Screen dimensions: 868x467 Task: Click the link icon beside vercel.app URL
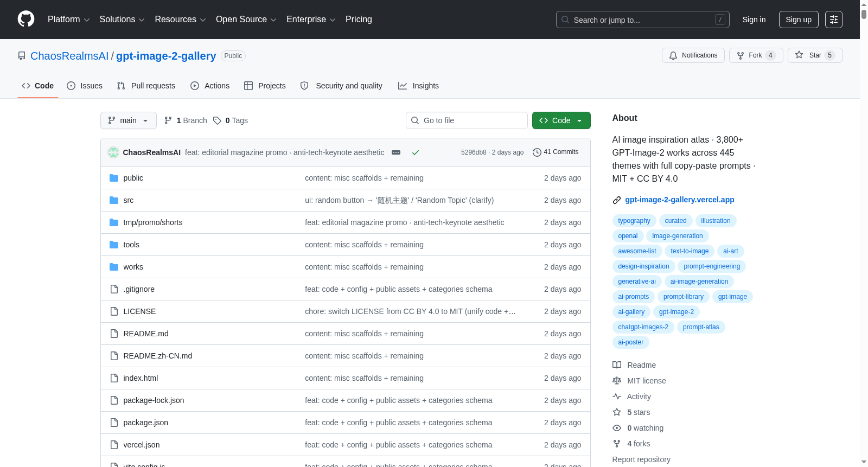(617, 200)
